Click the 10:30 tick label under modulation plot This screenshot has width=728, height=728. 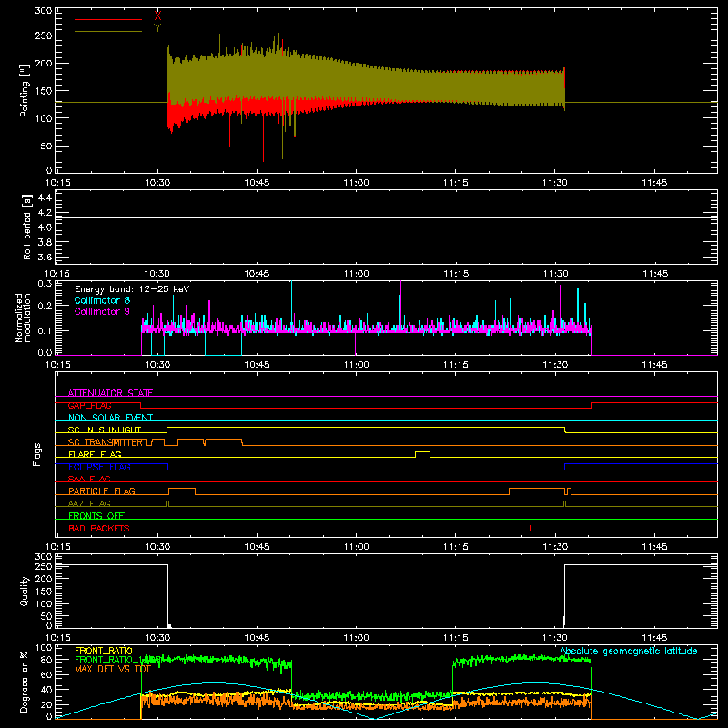click(157, 365)
